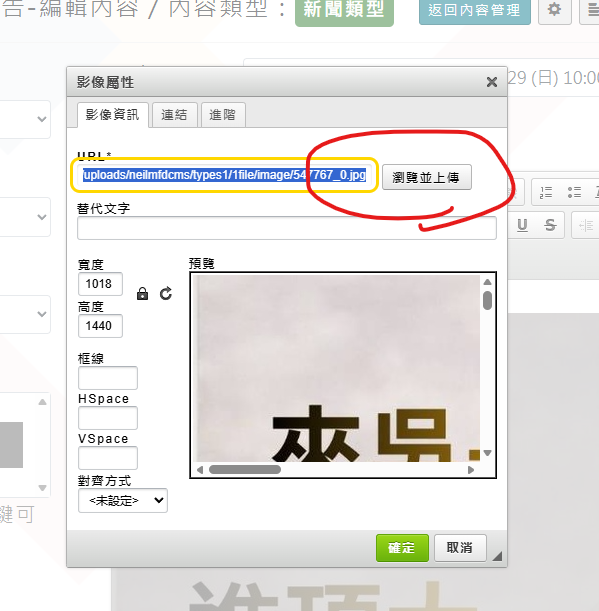The height and width of the screenshot is (611, 599).
Task: Focus the 替代文字 input field
Action: (286, 228)
